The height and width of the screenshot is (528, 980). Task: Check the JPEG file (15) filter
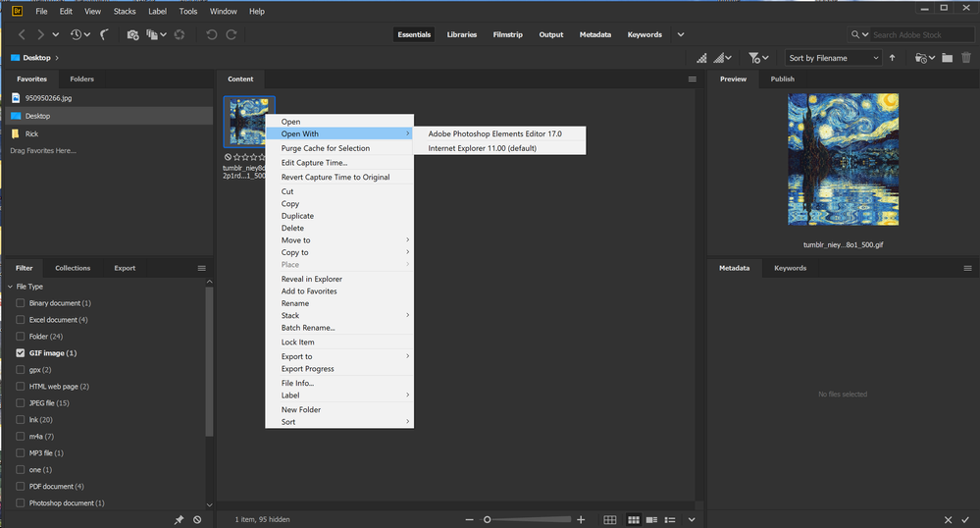pyautogui.click(x=21, y=403)
